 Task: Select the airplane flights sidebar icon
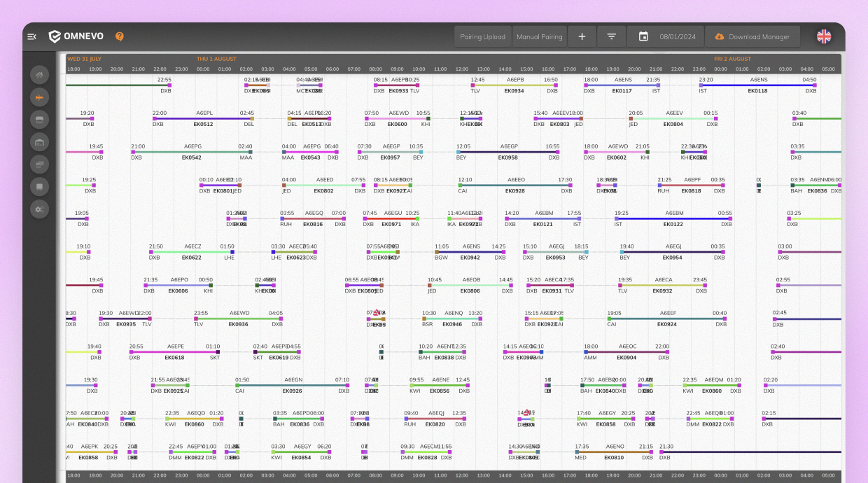[x=39, y=97]
